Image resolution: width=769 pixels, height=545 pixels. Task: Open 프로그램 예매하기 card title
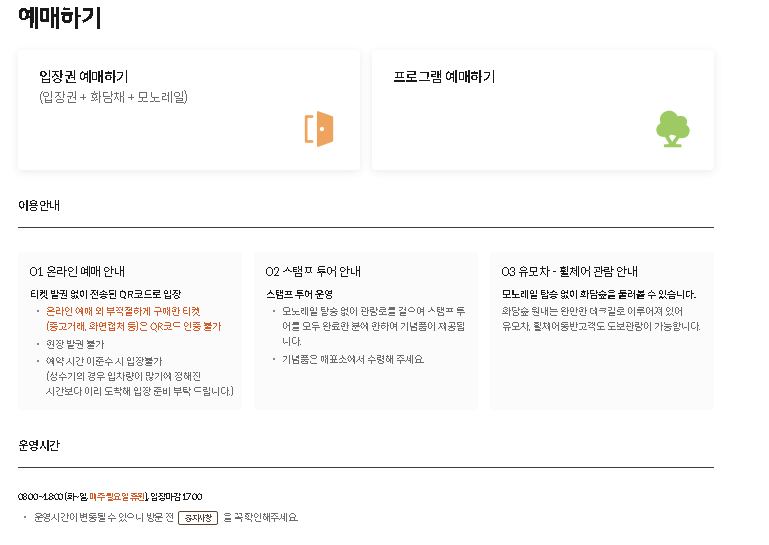coord(444,77)
